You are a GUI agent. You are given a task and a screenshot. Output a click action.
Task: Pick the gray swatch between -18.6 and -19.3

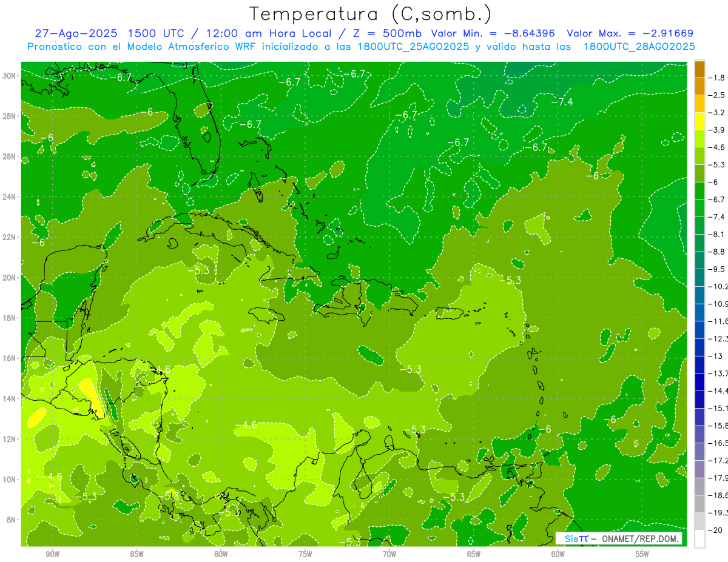[699, 504]
